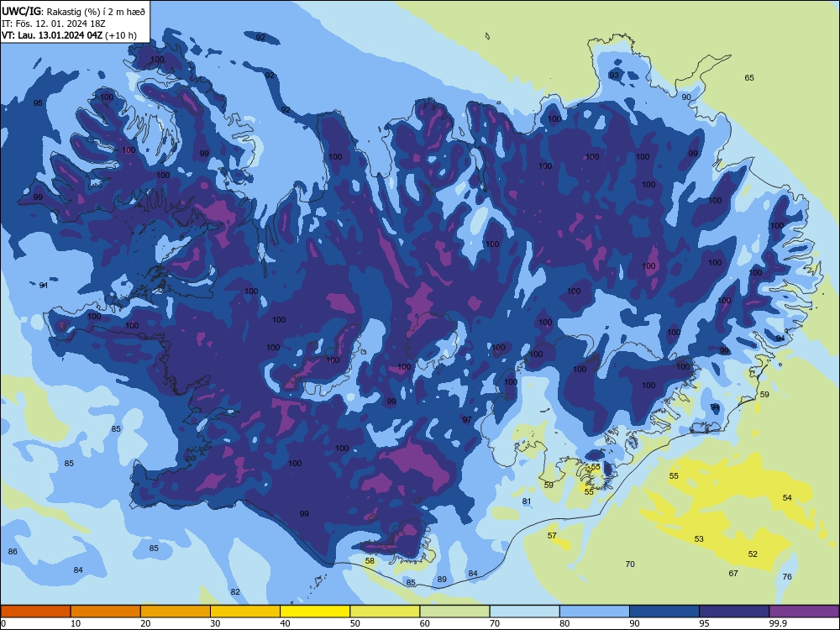840x630 pixels.
Task: Click the '57' humidity value on the map
Action: (552, 535)
